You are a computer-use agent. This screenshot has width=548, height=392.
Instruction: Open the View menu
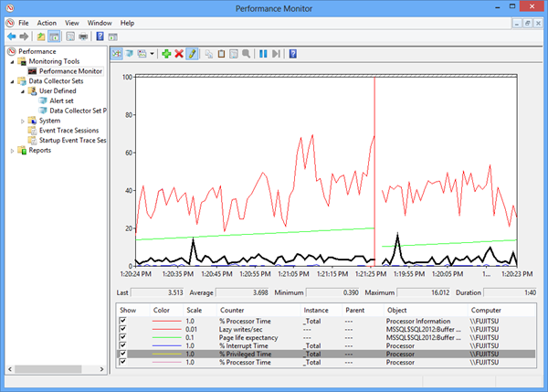(71, 22)
